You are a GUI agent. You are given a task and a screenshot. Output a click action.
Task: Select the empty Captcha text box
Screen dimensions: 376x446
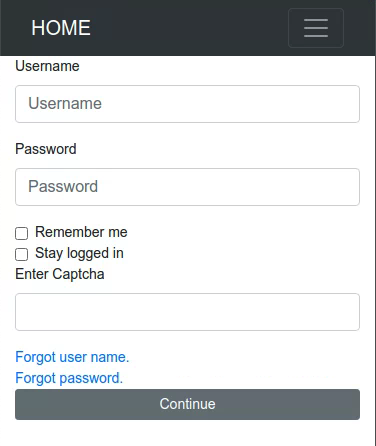pos(187,312)
